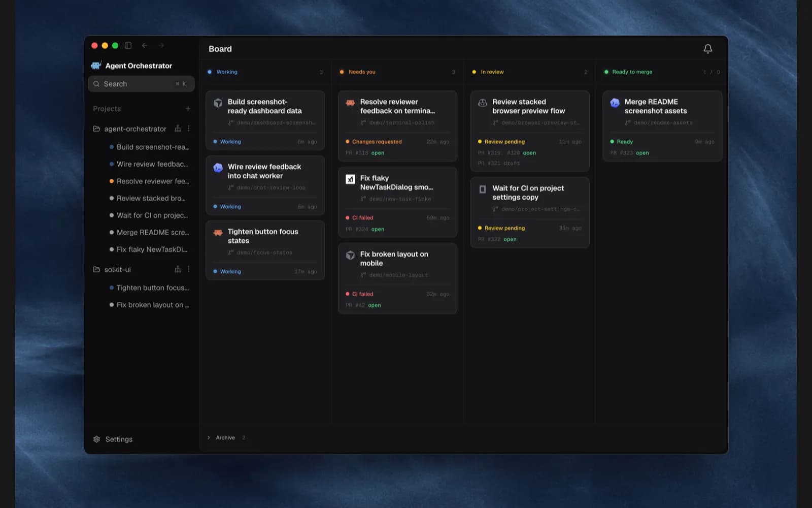Click agent icon on Wire review feedback card
This screenshot has width=812, height=508.
pos(218,168)
